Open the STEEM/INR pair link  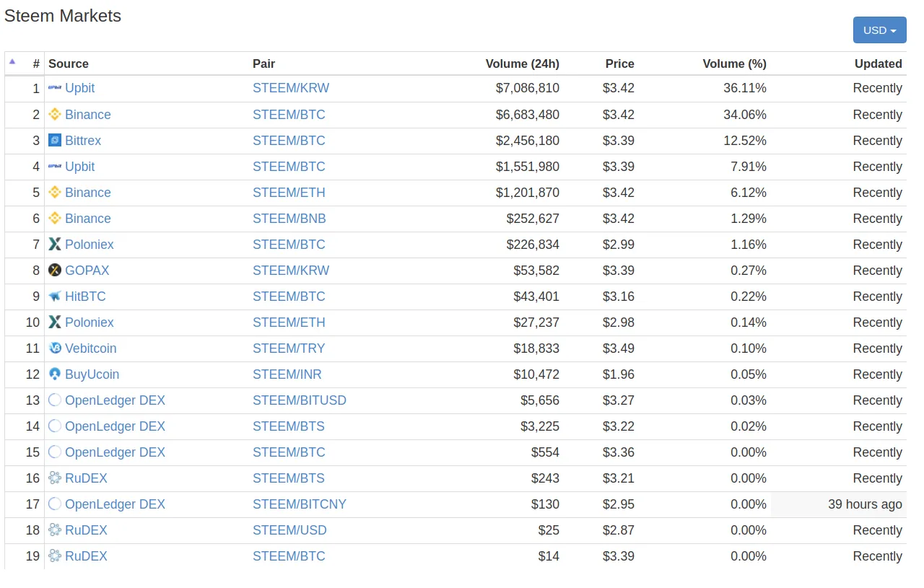point(287,374)
